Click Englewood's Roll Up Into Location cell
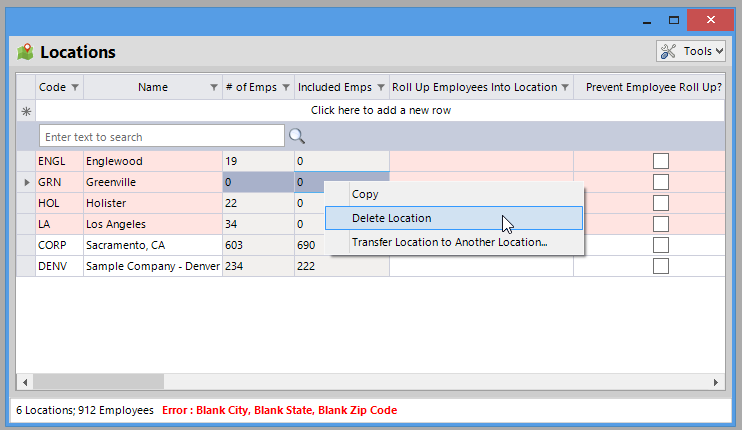The height and width of the screenshot is (430, 742). point(481,161)
